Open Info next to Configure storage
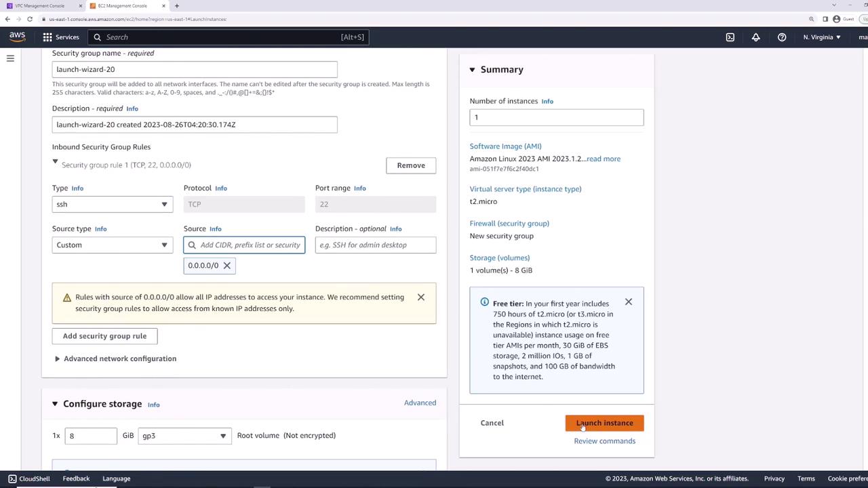The width and height of the screenshot is (868, 488). pyautogui.click(x=154, y=405)
